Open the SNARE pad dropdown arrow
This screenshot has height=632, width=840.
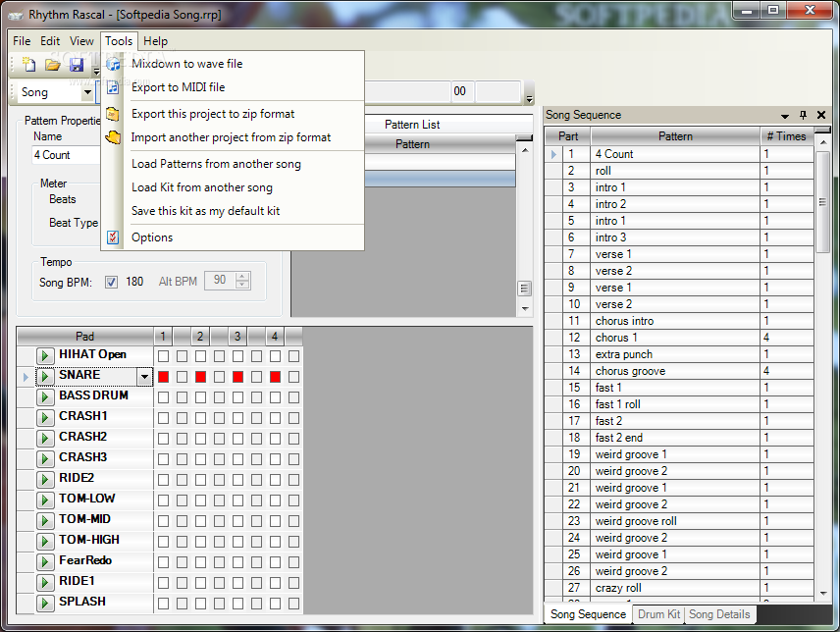tap(144, 377)
